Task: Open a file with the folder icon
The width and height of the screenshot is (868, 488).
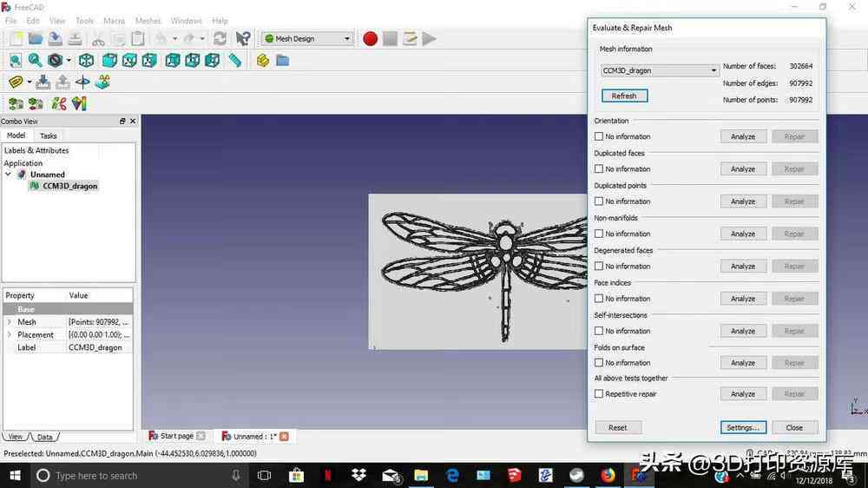Action: coord(36,38)
